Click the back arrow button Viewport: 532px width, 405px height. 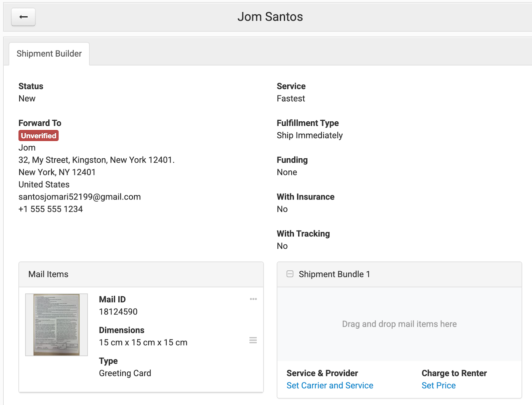click(23, 17)
